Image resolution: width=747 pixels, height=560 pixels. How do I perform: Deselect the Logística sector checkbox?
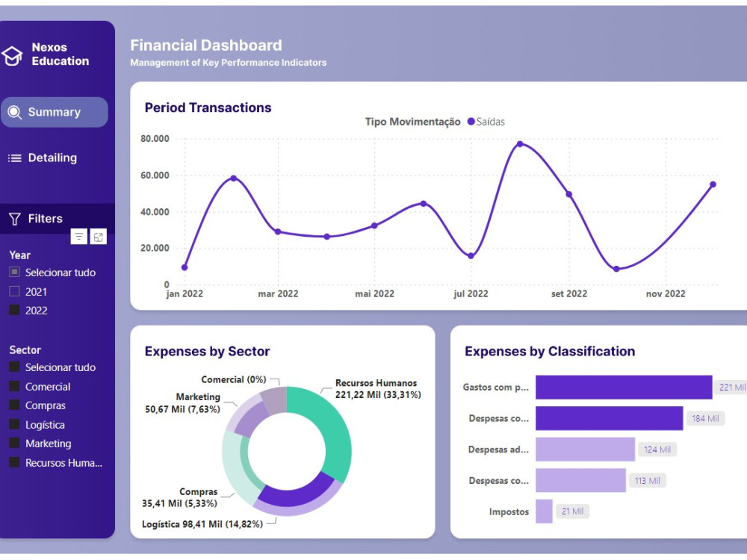click(x=13, y=424)
